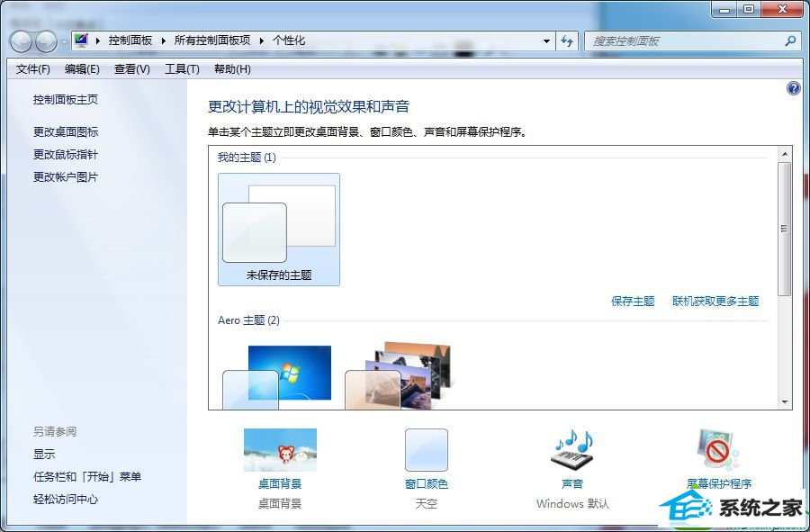This screenshot has height=532, width=810.
Task: Open 轻松访问中心 link
Action: click(x=66, y=500)
